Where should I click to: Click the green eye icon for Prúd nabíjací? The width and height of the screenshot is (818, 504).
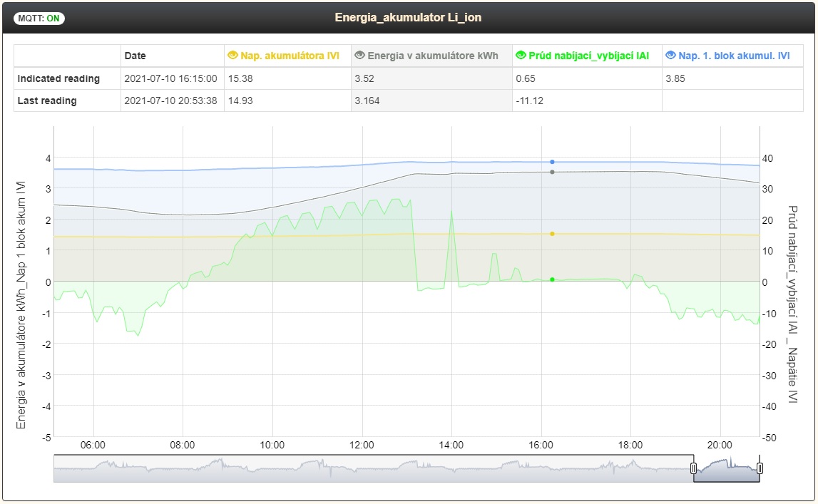coord(521,56)
